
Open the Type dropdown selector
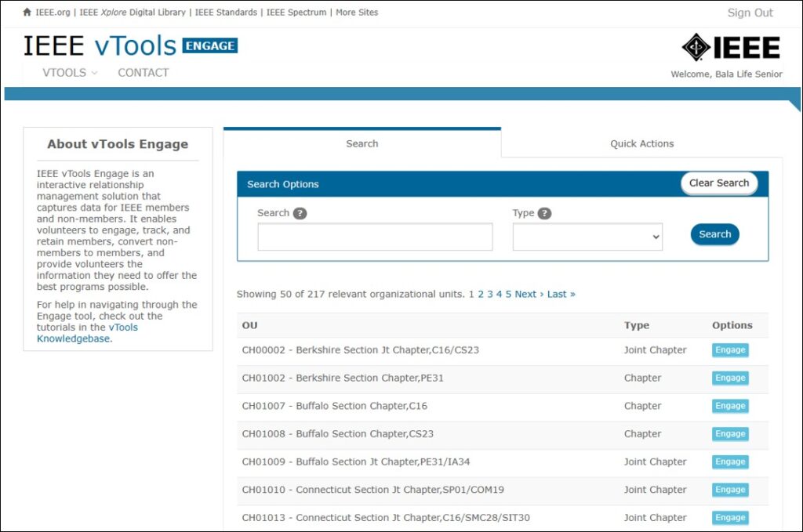(x=587, y=237)
